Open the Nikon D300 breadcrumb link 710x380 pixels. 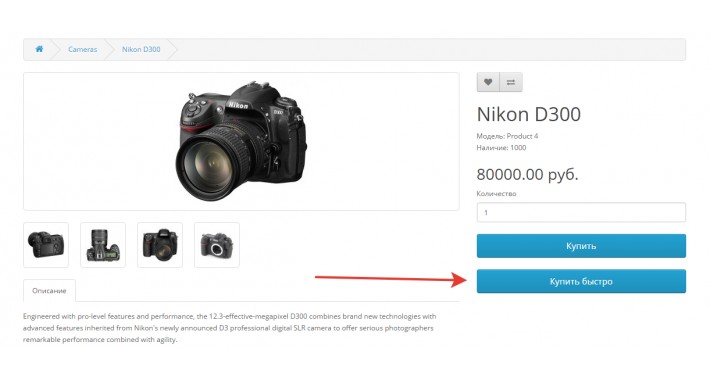[x=141, y=49]
